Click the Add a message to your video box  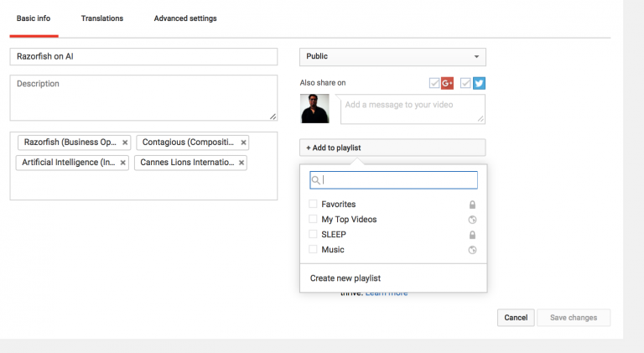click(413, 109)
